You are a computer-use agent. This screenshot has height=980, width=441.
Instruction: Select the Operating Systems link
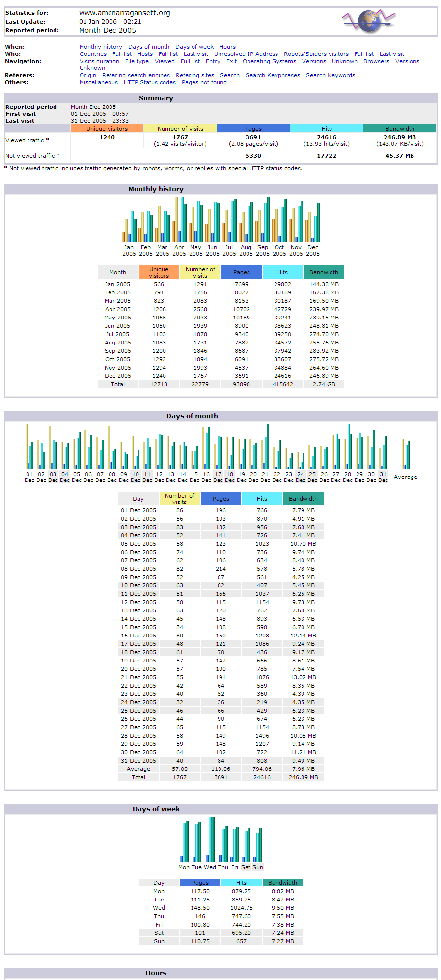coord(269,62)
